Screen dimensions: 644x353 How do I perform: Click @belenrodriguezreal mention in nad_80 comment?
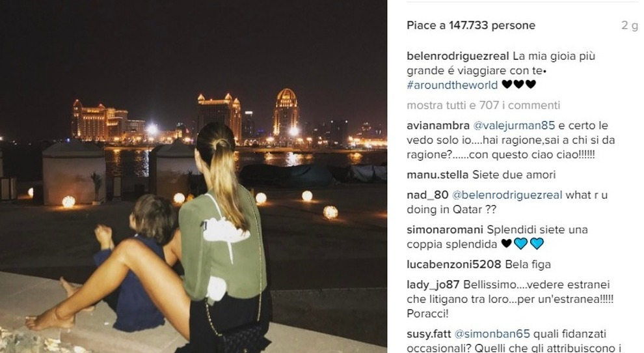[x=507, y=195]
